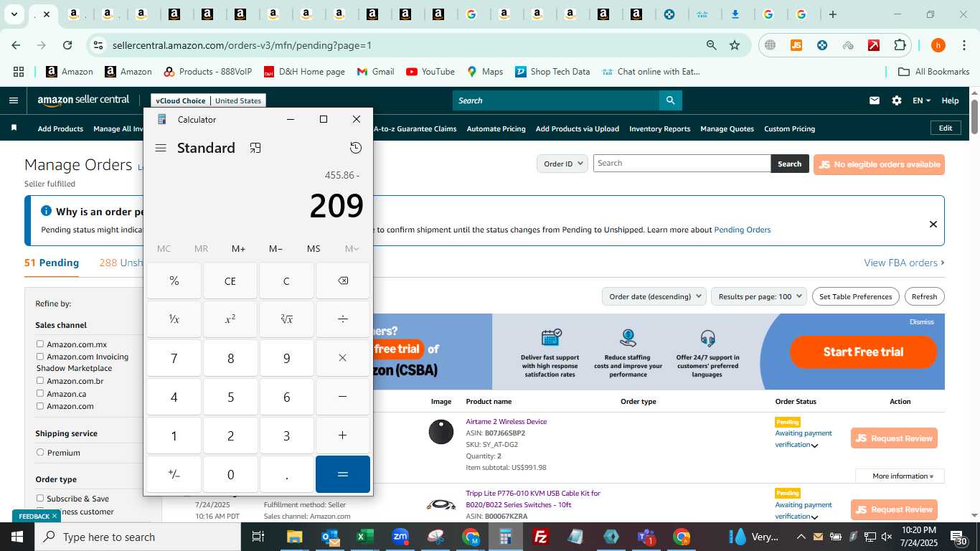Expand More information for Airtame order
Image resolution: width=980 pixels, height=551 pixels.
point(900,476)
